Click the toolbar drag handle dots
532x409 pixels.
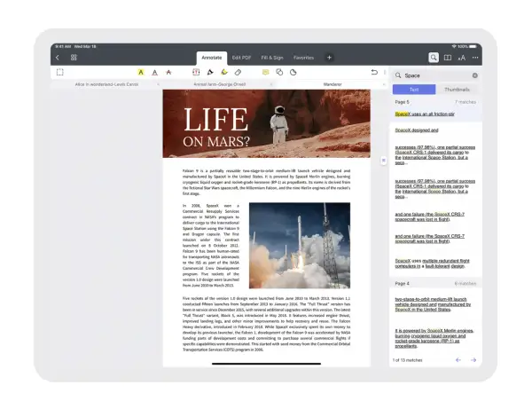pyautogui.click(x=385, y=72)
